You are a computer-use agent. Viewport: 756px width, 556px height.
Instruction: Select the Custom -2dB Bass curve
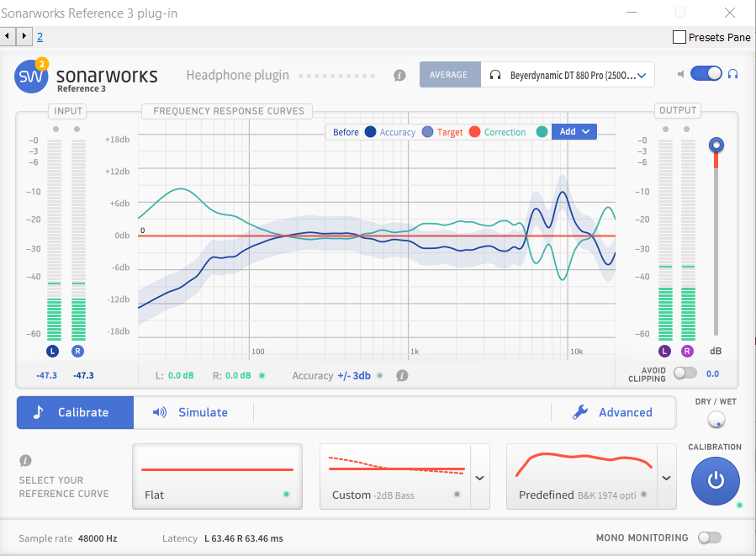click(395, 476)
